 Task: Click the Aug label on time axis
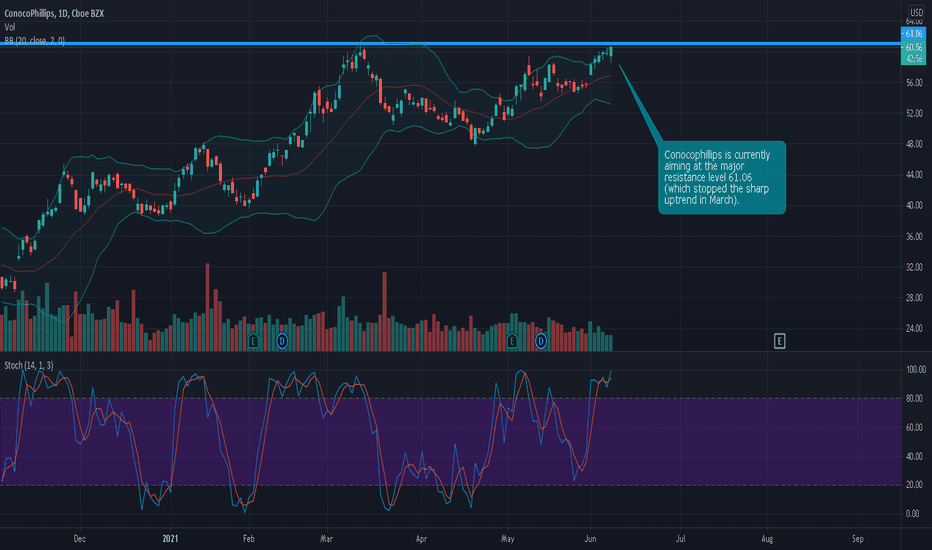click(x=767, y=539)
